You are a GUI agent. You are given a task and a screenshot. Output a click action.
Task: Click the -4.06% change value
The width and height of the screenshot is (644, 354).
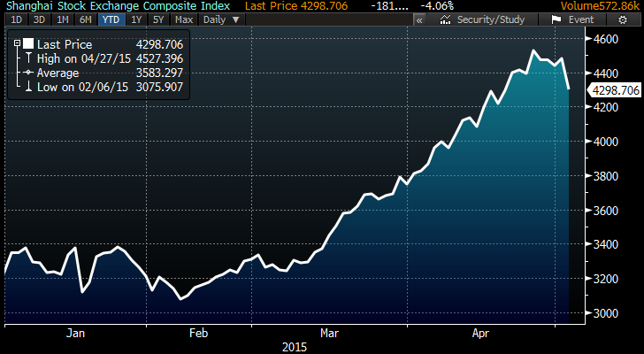[x=438, y=6]
